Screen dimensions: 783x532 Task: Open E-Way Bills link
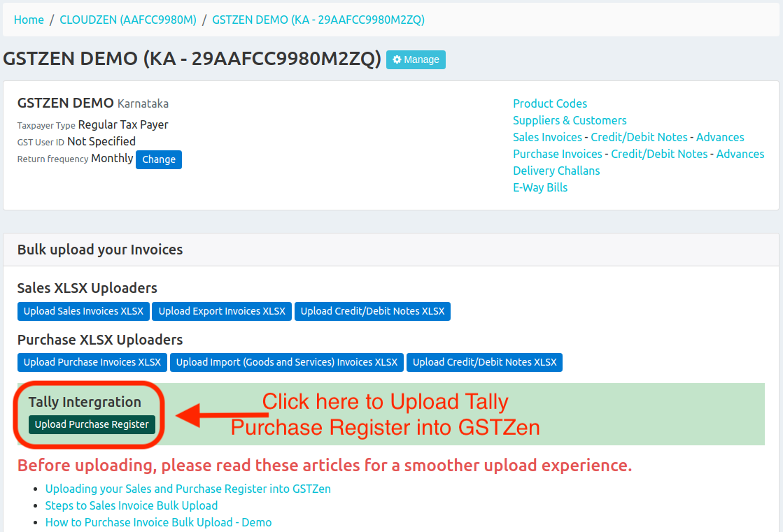tap(540, 187)
